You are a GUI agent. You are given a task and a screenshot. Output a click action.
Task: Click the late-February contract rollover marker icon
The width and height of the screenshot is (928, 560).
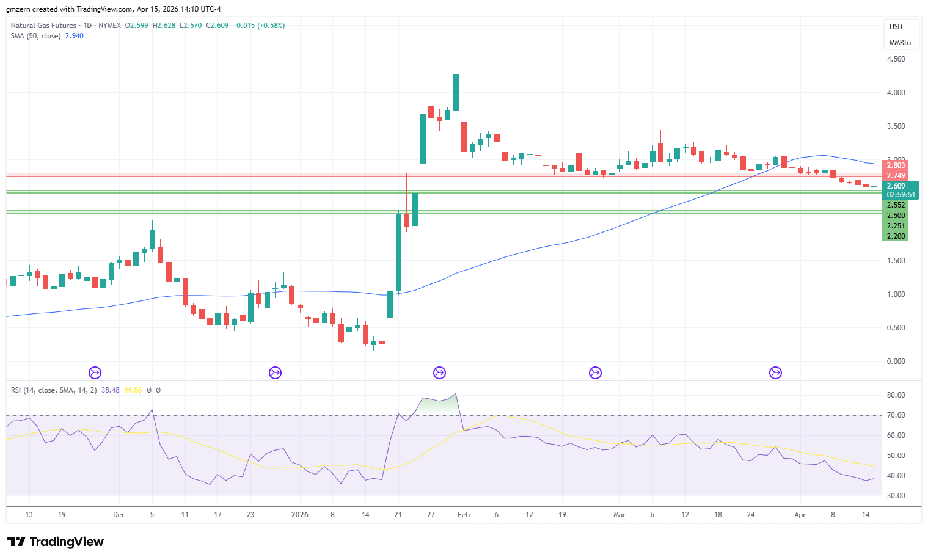[595, 373]
